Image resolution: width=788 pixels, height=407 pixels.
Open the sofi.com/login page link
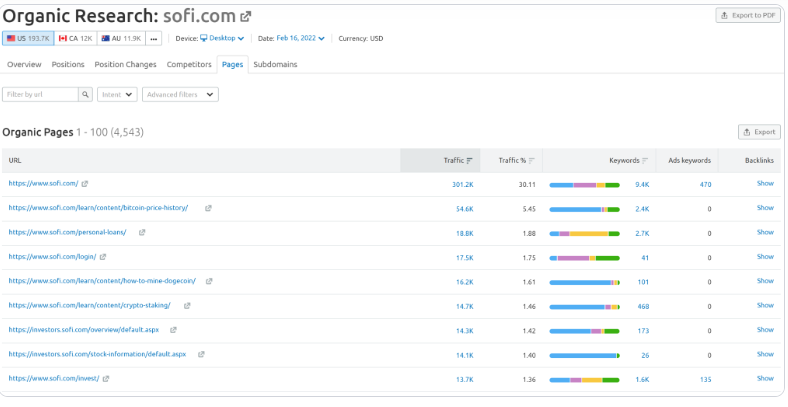(52, 257)
